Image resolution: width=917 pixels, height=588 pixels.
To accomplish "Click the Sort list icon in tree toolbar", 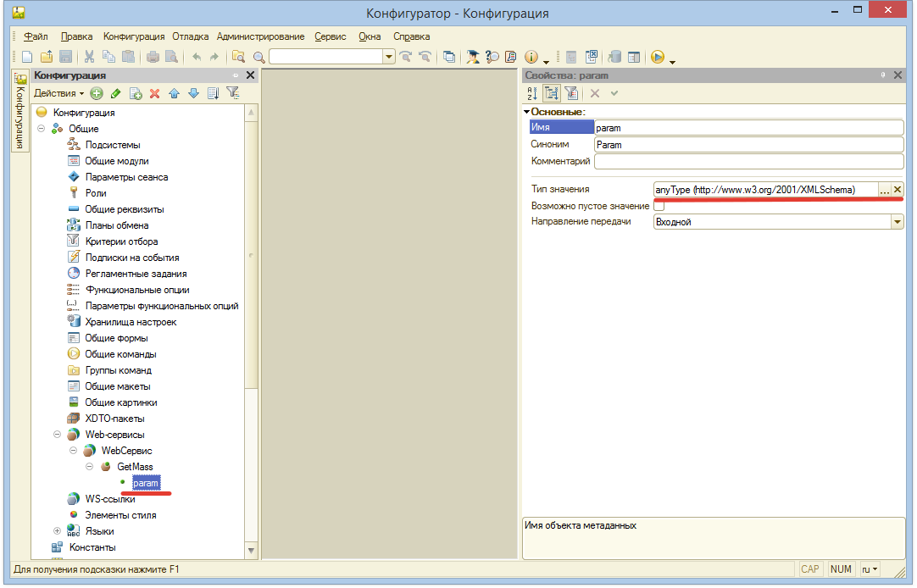I will [x=214, y=93].
